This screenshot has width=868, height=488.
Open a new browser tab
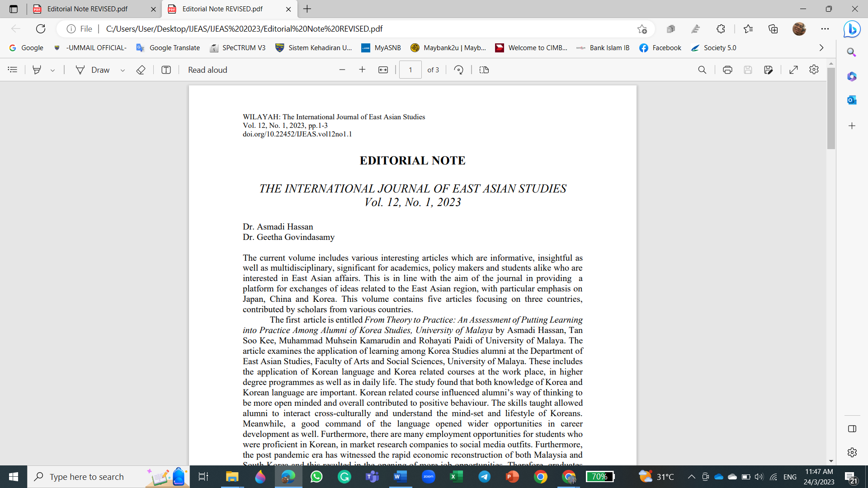(307, 9)
